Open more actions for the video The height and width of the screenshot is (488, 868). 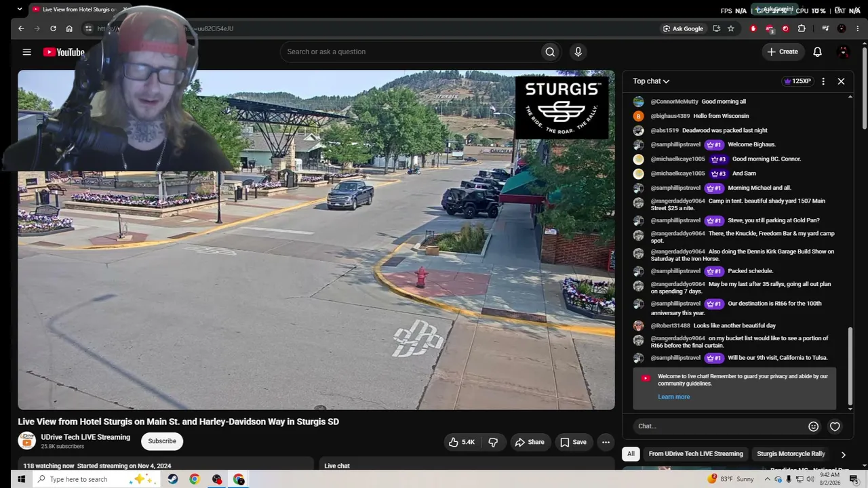tap(606, 442)
